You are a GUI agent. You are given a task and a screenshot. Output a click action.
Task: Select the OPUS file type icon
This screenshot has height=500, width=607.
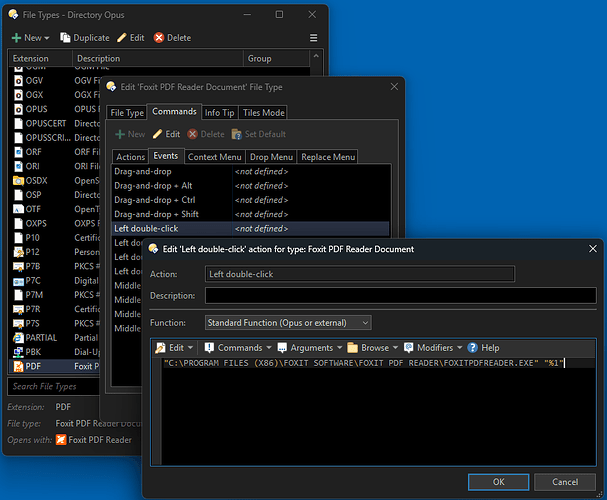click(18, 110)
